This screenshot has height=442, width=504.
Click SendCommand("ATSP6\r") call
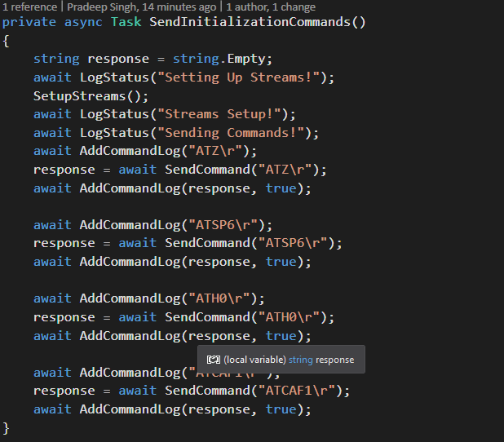click(254, 243)
